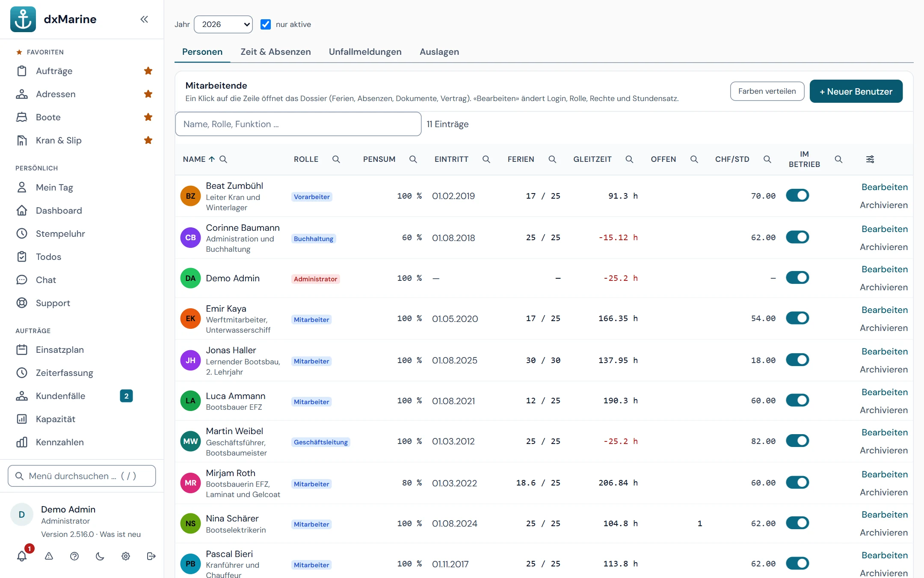Click search icon next to ROLLE column
Viewport: 924px width, 578px height.
tap(336, 159)
